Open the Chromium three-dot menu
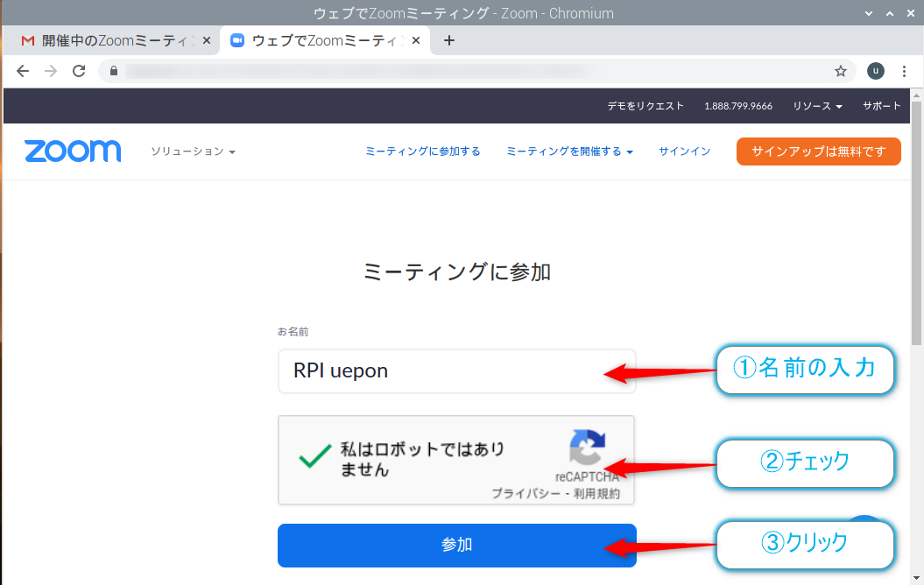The height and width of the screenshot is (585, 924). point(904,71)
